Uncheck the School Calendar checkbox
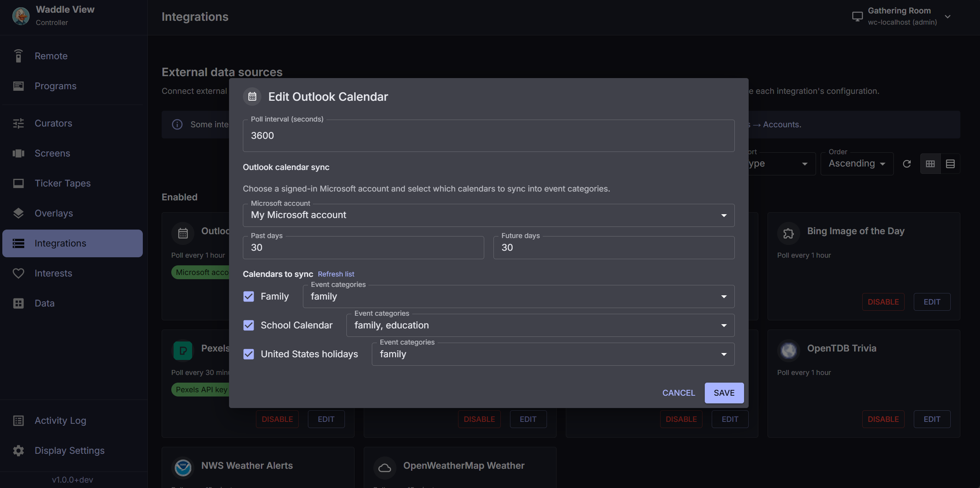The image size is (980, 488). [249, 325]
